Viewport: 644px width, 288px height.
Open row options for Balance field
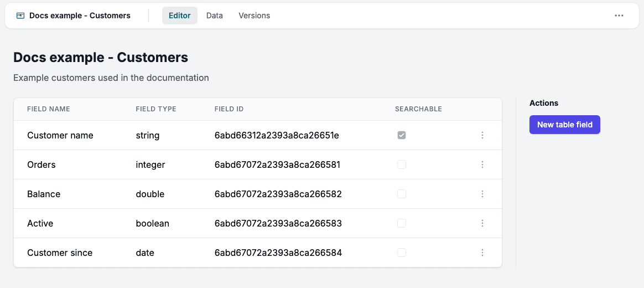[482, 194]
